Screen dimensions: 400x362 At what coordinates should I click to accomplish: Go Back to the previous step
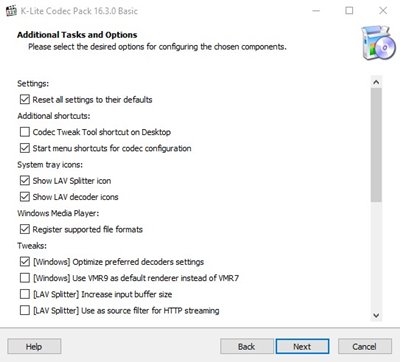click(x=247, y=346)
